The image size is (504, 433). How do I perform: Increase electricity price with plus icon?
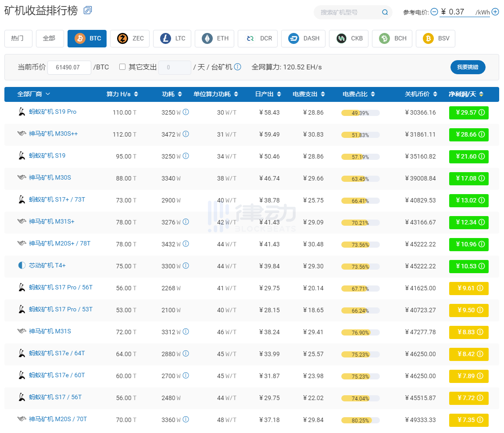(x=495, y=12)
